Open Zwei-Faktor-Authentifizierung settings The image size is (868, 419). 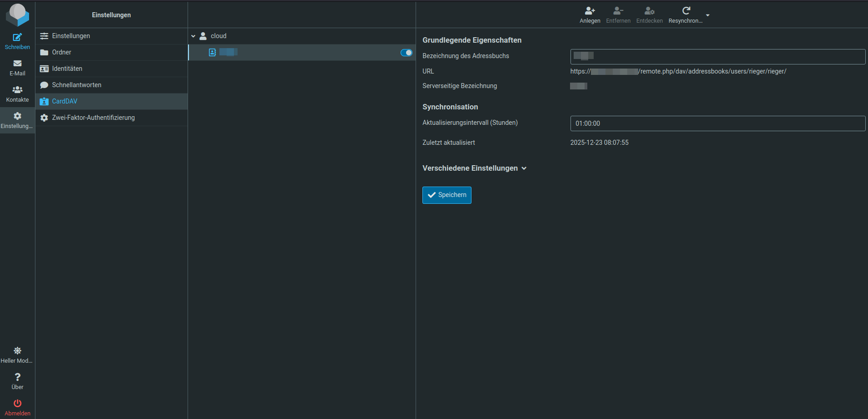pyautogui.click(x=93, y=118)
